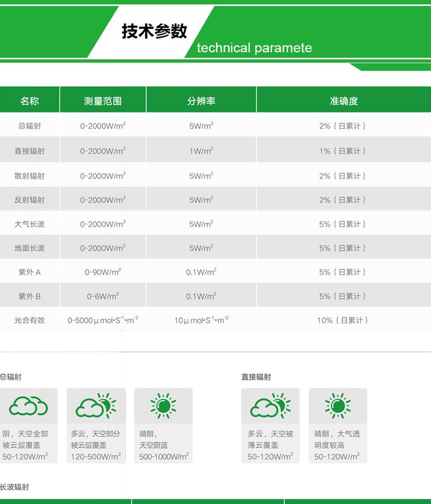Click the 紫外 A row label

point(29,272)
